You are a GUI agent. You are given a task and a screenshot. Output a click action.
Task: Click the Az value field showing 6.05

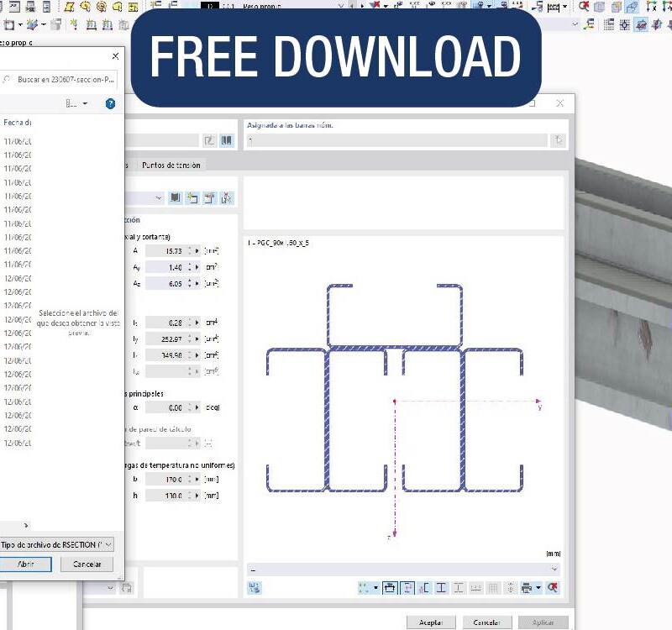[x=165, y=283]
